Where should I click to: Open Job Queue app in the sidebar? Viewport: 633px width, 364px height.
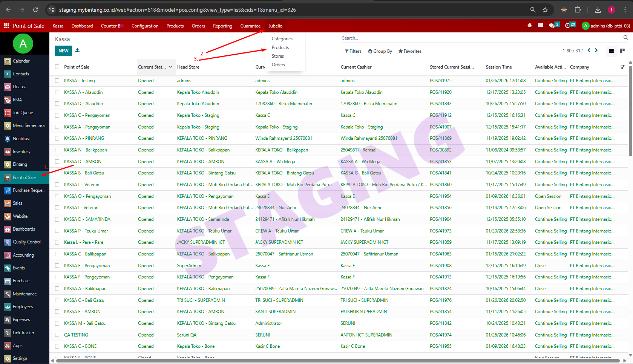pos(25,113)
